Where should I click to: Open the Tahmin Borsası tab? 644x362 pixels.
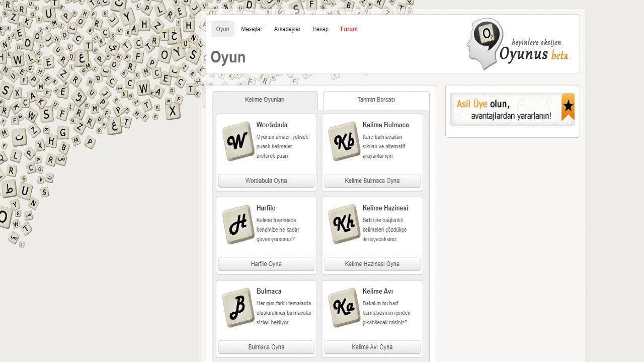click(376, 100)
